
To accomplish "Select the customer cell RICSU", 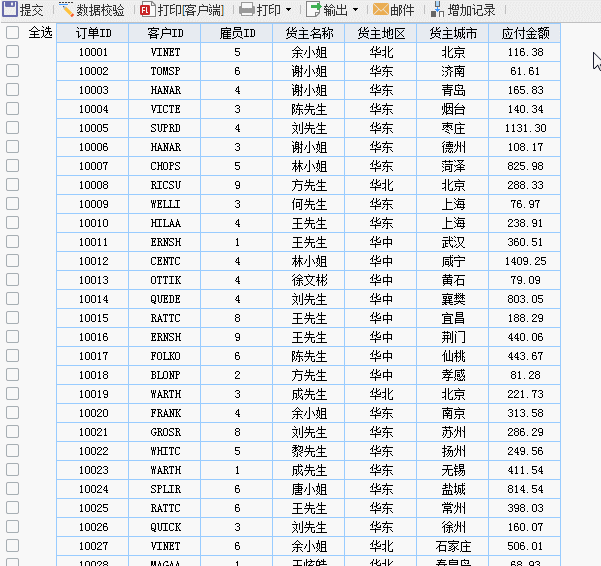I will (165, 185).
